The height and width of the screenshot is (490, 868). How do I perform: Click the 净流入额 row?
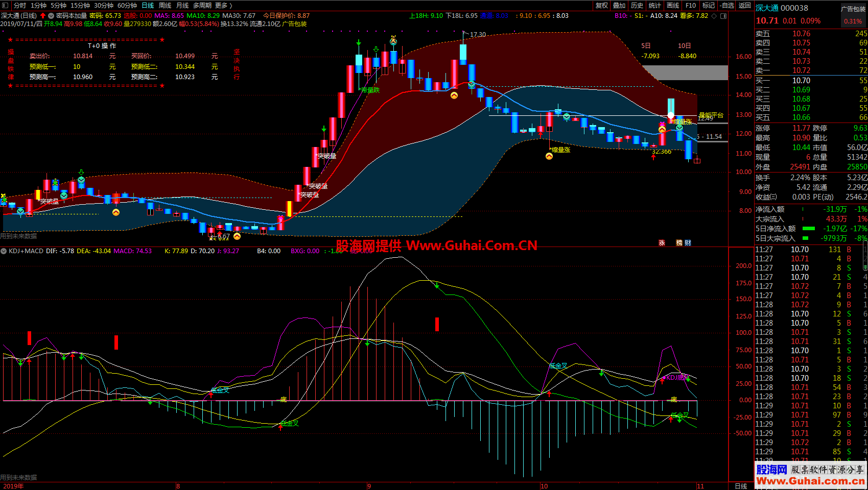tap(811, 209)
